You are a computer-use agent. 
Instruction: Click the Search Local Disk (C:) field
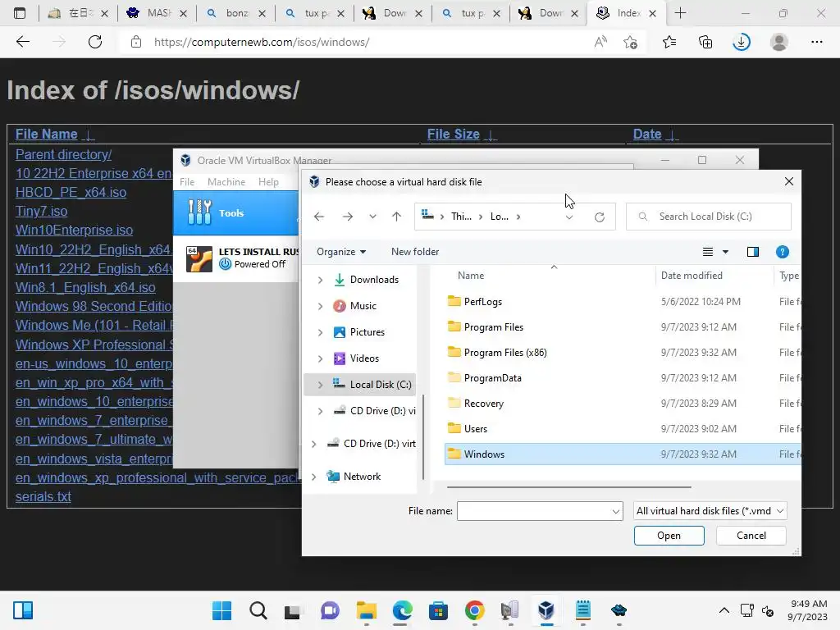click(708, 217)
